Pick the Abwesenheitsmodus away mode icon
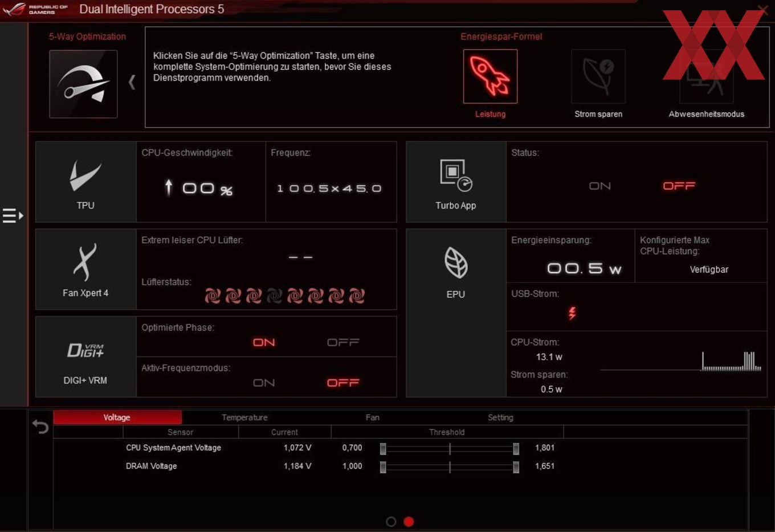Image resolution: width=775 pixels, height=532 pixels. 707,76
